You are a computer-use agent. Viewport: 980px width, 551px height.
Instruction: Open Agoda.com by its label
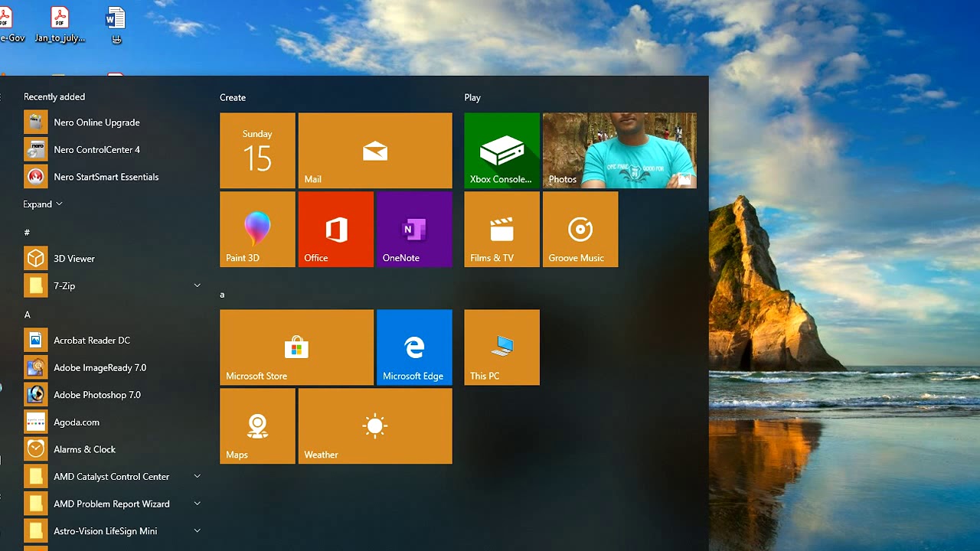[77, 422]
